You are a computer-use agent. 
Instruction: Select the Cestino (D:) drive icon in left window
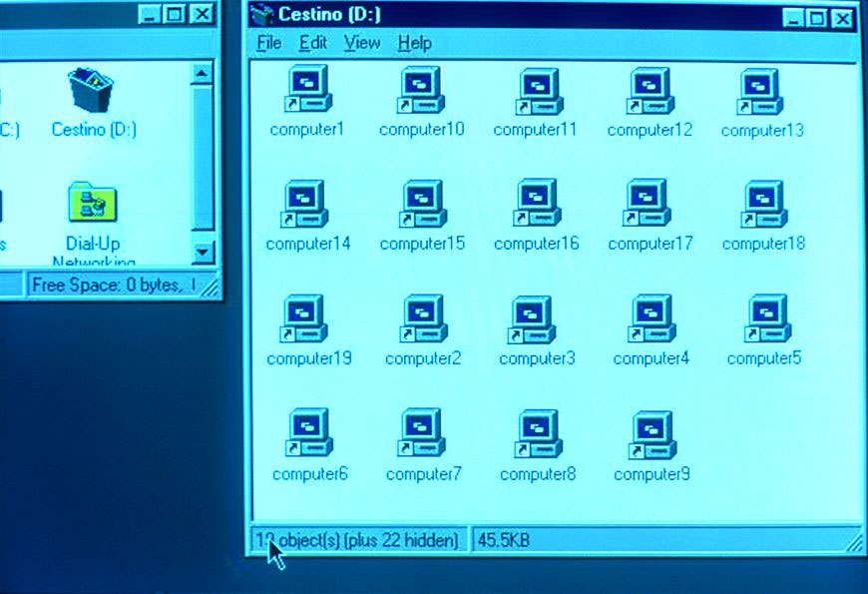point(90,90)
